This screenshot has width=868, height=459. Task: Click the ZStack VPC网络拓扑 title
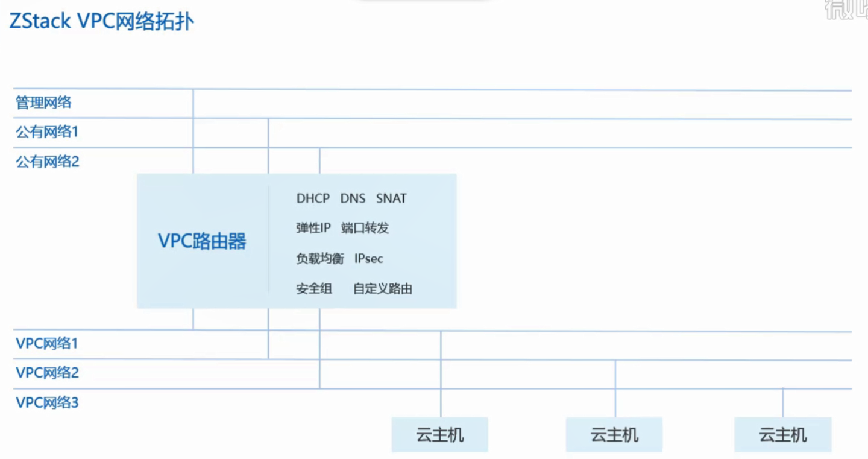point(101,21)
